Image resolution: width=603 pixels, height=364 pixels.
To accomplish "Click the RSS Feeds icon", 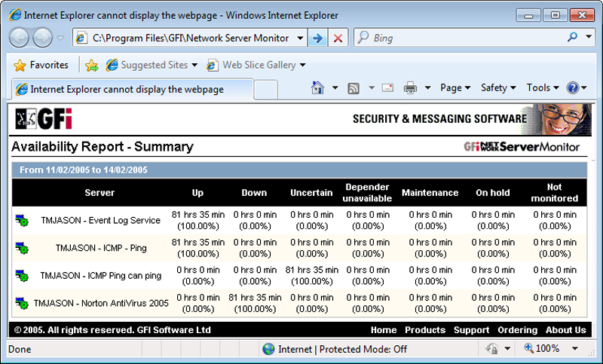I will (354, 88).
